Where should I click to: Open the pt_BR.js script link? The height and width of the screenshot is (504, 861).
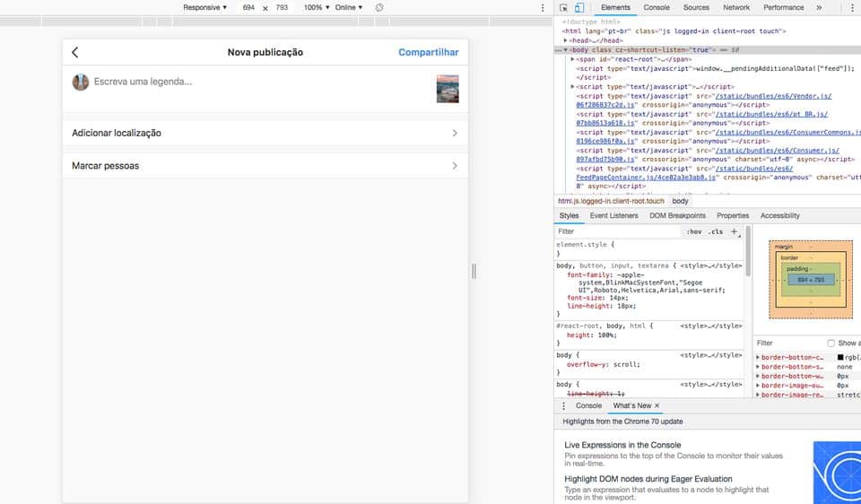(x=771, y=114)
